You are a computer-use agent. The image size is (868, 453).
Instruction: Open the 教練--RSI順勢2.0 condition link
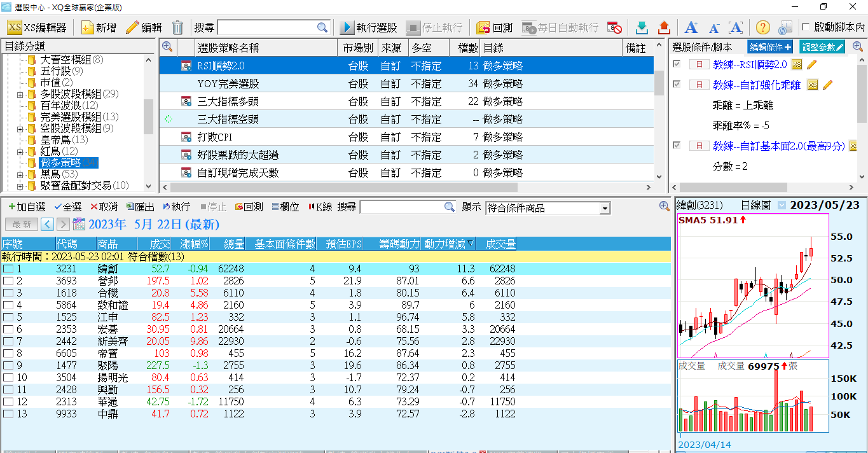pos(750,65)
